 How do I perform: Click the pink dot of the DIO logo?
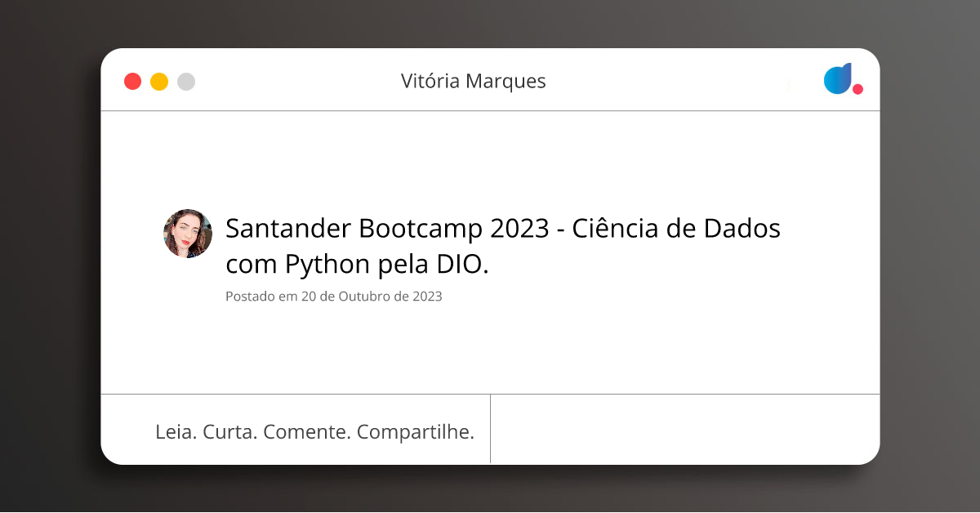point(857,89)
